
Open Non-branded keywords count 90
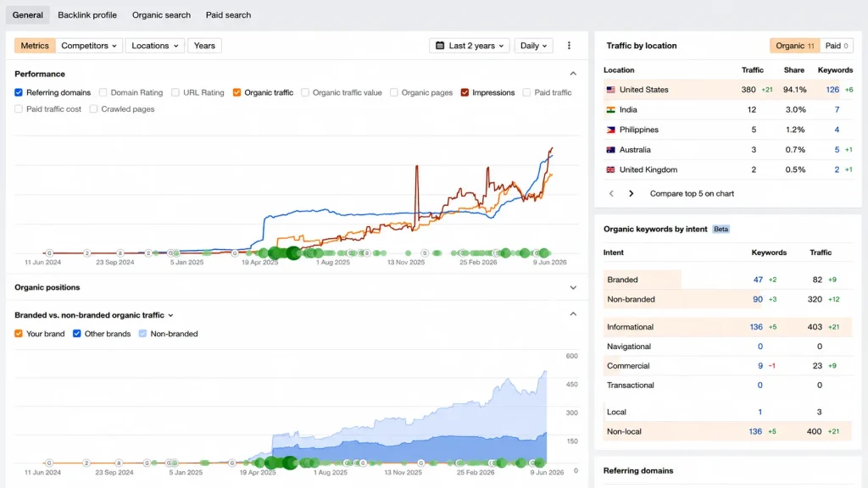(x=758, y=299)
